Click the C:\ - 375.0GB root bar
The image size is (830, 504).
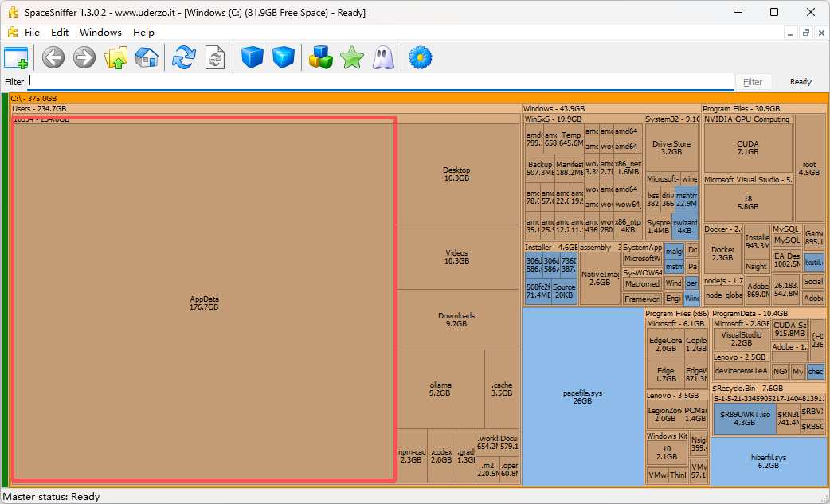click(418, 98)
